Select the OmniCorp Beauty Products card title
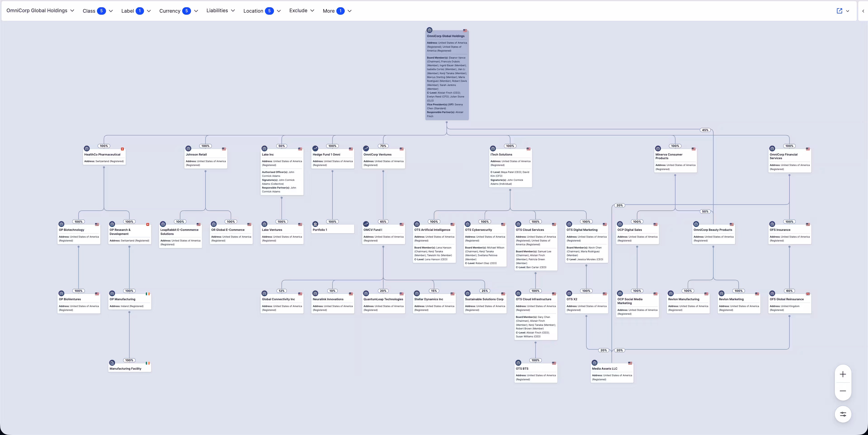 coord(713,230)
